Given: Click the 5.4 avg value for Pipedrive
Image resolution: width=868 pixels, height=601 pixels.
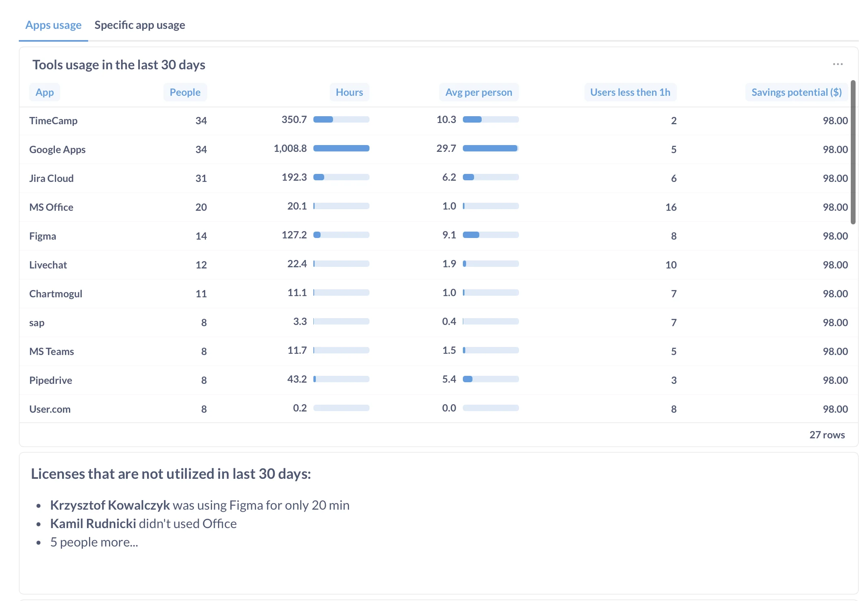Looking at the screenshot, I should pos(449,379).
